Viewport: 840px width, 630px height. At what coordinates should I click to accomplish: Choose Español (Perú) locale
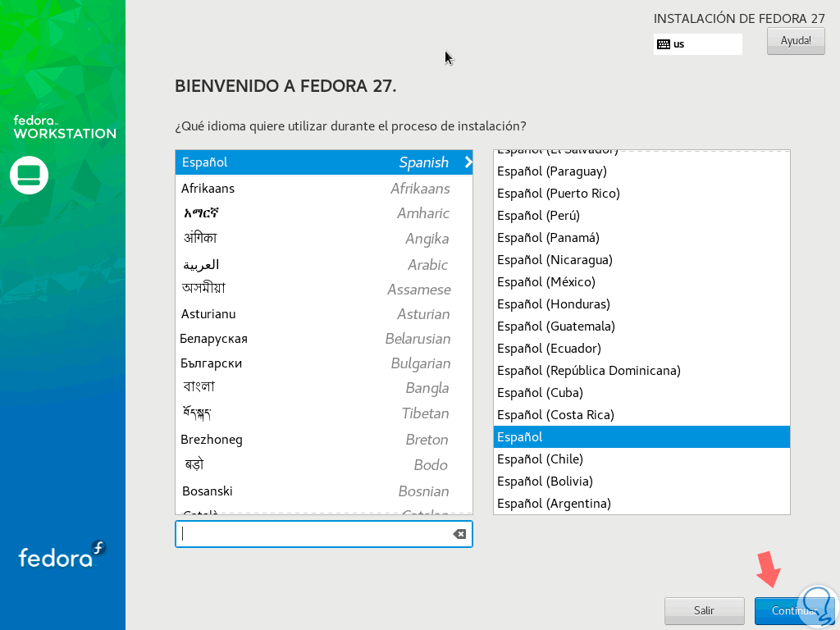coord(641,216)
